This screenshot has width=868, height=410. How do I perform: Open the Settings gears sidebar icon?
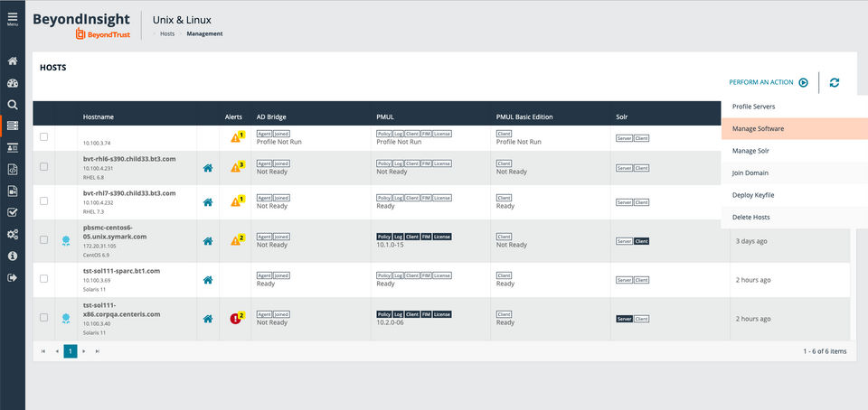pyautogui.click(x=12, y=234)
